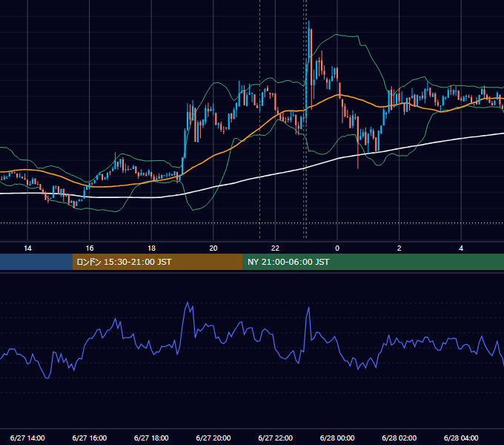
Task: Click the 16 hour label on price chart axis
Action: pyautogui.click(x=90, y=248)
